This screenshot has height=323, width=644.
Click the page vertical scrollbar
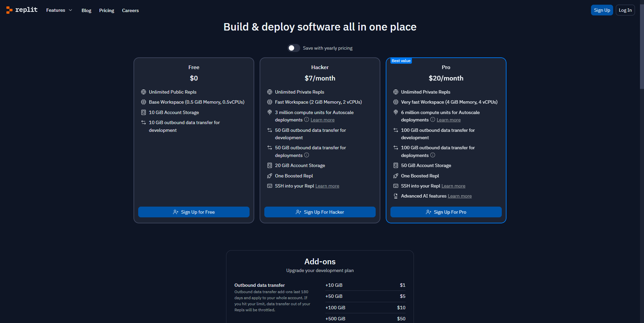tap(642, 47)
